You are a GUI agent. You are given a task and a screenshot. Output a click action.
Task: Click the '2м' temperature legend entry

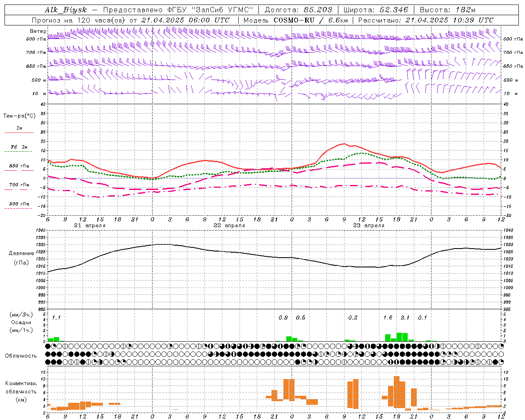19,128
